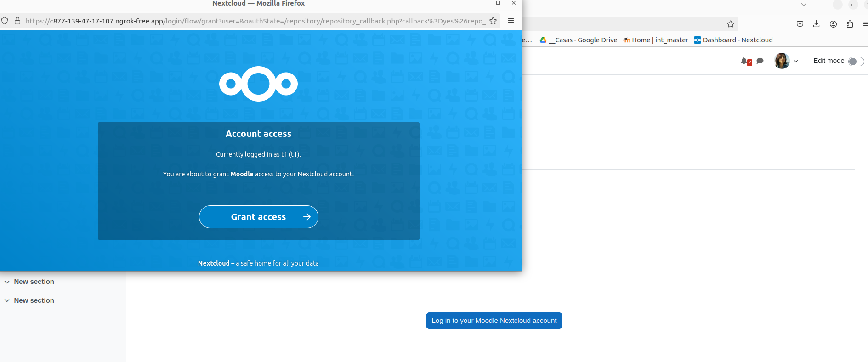Click the arrow icon inside Grant access
Screen dimensions: 868x362
(x=307, y=217)
